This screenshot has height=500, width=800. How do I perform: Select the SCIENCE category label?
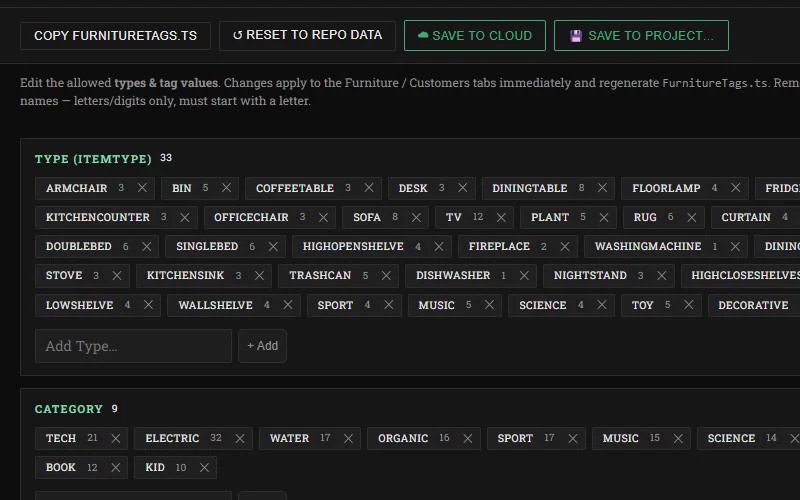[731, 438]
